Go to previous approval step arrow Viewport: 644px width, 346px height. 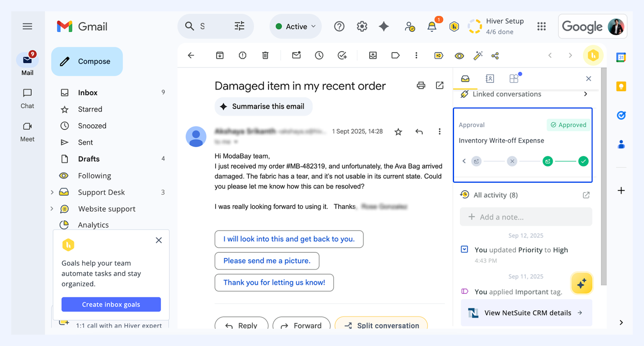(464, 161)
